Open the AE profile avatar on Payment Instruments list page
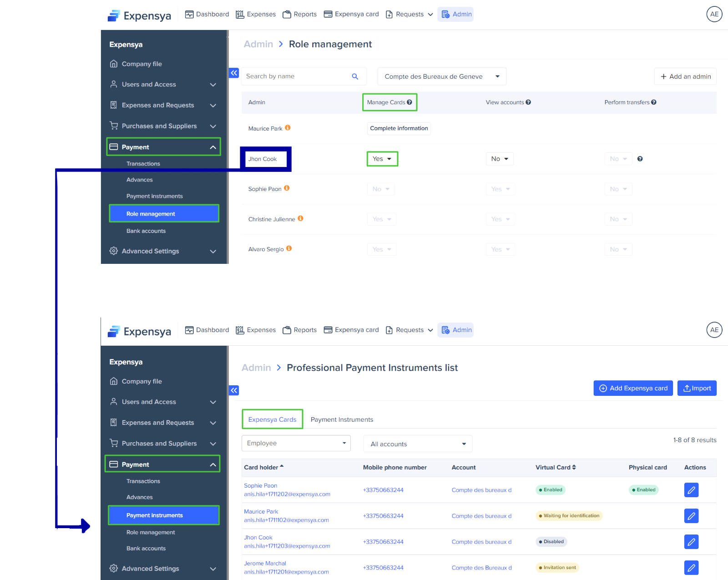This screenshot has width=728, height=580. (714, 330)
